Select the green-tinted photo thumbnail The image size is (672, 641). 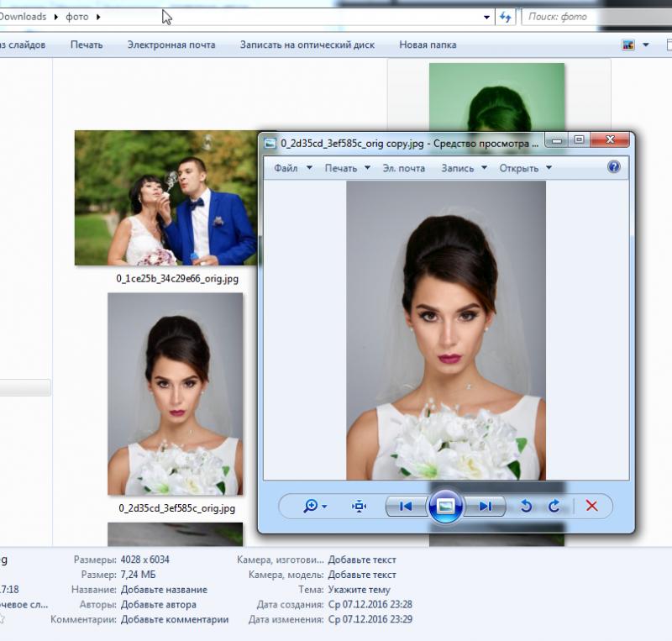pyautogui.click(x=496, y=97)
